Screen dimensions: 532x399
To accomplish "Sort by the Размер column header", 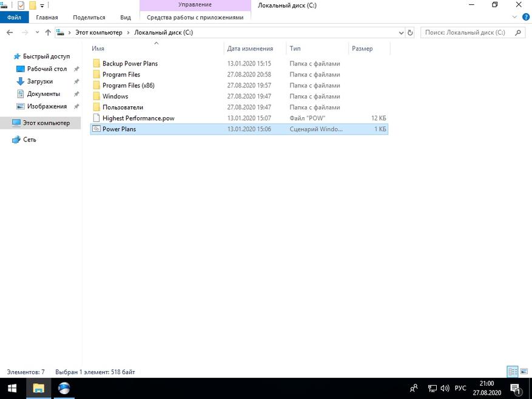I will click(369, 49).
